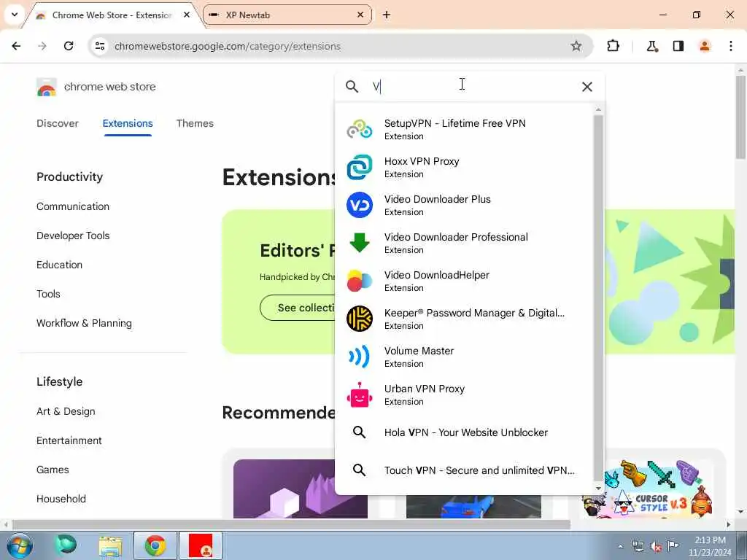The width and height of the screenshot is (747, 560).
Task: Close the XP Newtab tab
Action: (360, 15)
